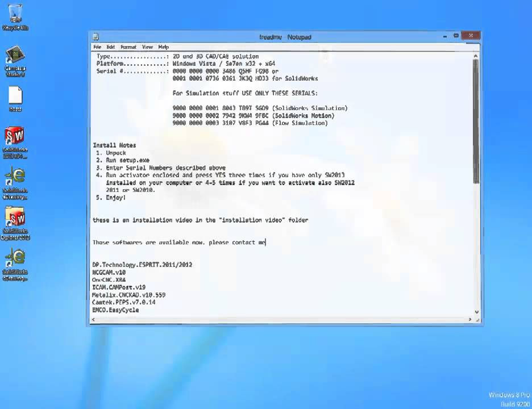Image resolution: width=532 pixels, height=409 pixels.
Task: Click the 'Type' line reading 2D and 3D CAD/CAE solution
Action: [177, 56]
